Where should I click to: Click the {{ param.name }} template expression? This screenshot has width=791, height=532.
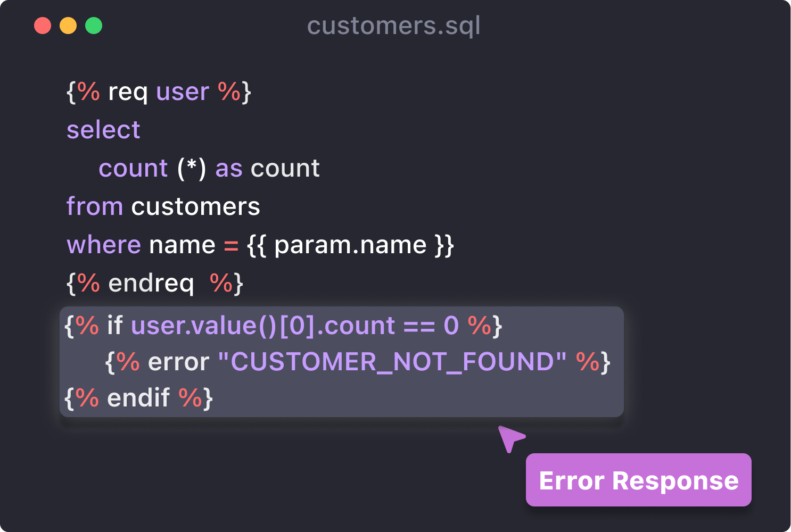click(350, 245)
